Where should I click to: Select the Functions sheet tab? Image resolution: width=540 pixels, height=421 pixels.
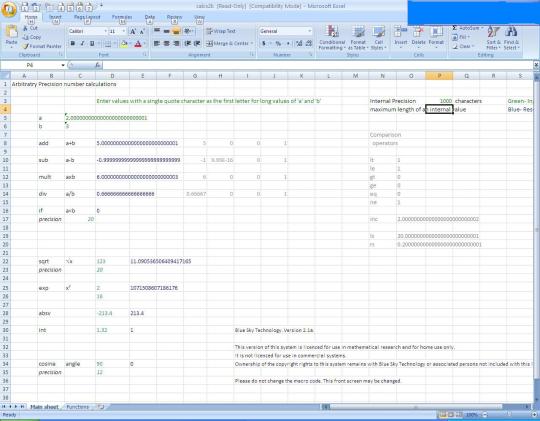77,407
